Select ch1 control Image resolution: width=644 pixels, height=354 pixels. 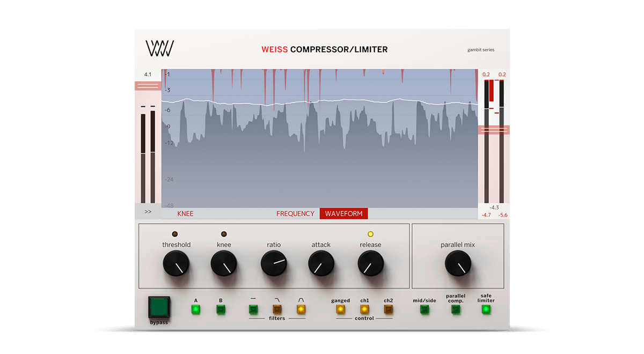pyautogui.click(x=365, y=308)
